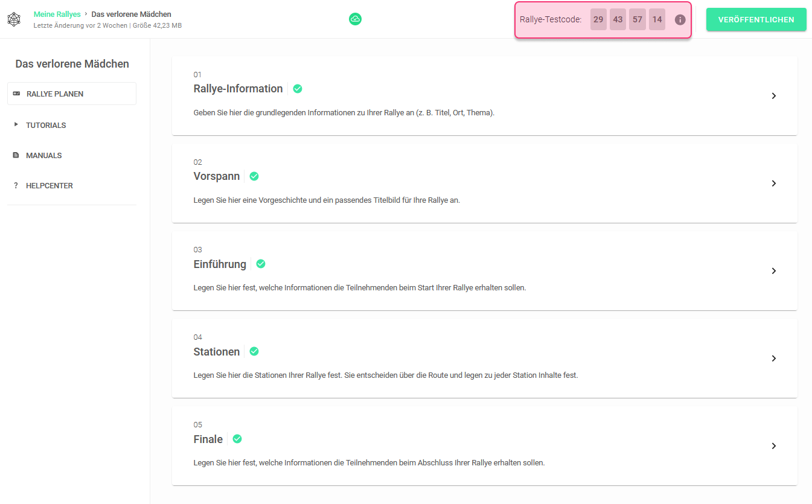This screenshot has width=812, height=504.
Task: Click the Tutorials play icon
Action: (16, 124)
